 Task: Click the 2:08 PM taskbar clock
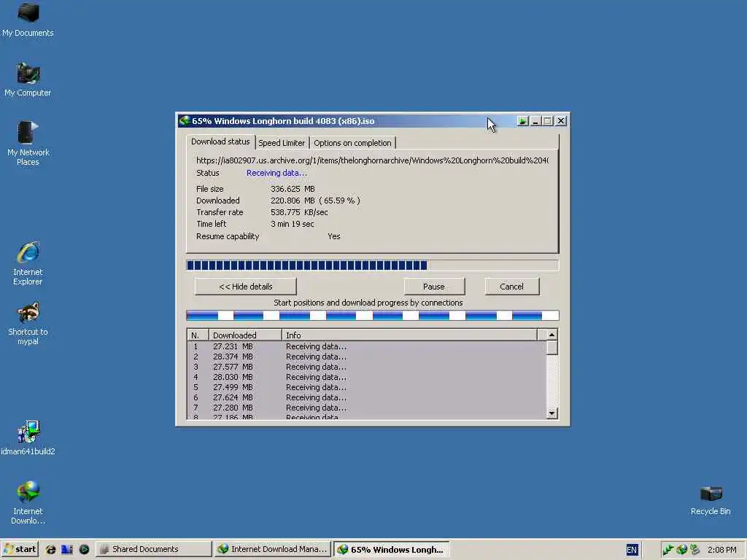click(x=721, y=550)
